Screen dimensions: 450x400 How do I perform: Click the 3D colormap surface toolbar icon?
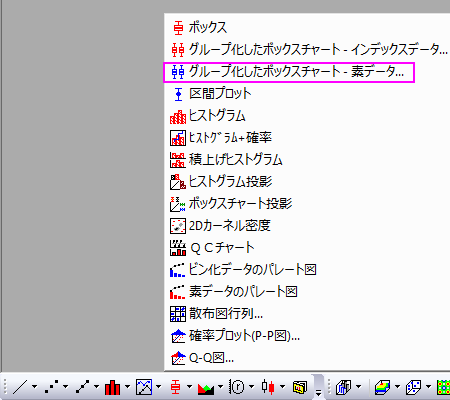point(382,387)
